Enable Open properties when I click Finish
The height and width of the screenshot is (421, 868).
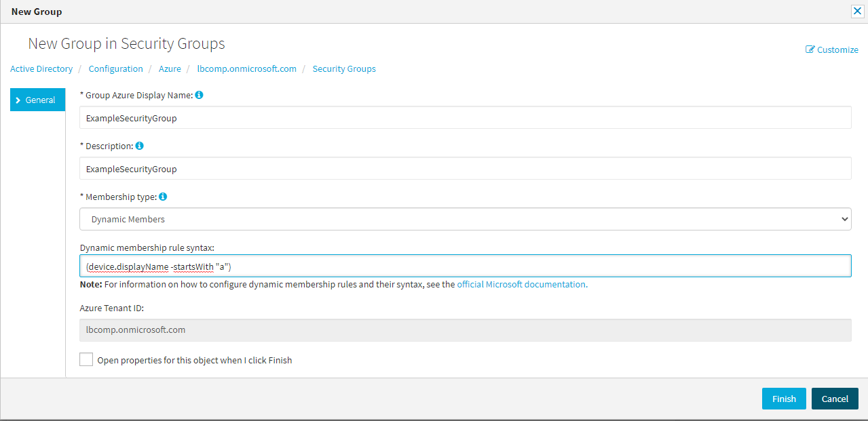pos(86,359)
